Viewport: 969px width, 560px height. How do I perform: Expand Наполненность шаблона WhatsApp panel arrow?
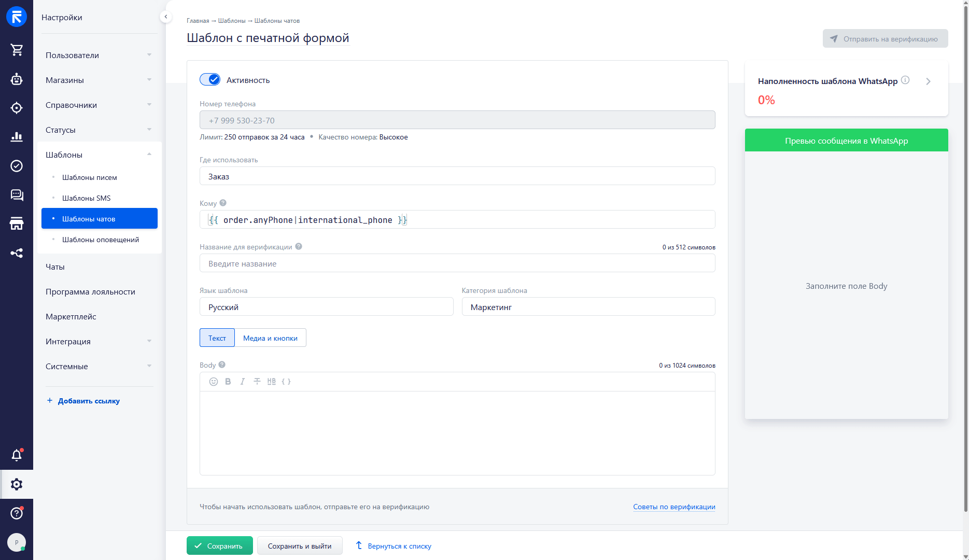tap(928, 81)
